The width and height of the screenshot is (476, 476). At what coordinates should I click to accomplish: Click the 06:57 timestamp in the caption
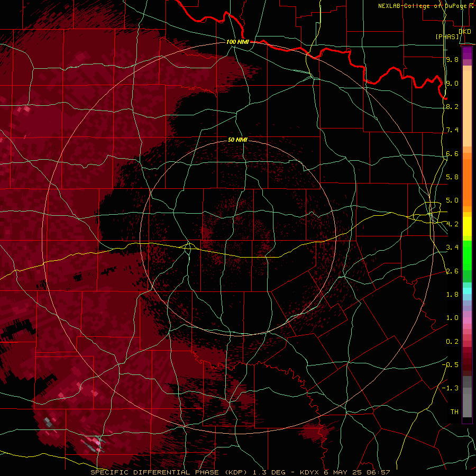[378, 472]
